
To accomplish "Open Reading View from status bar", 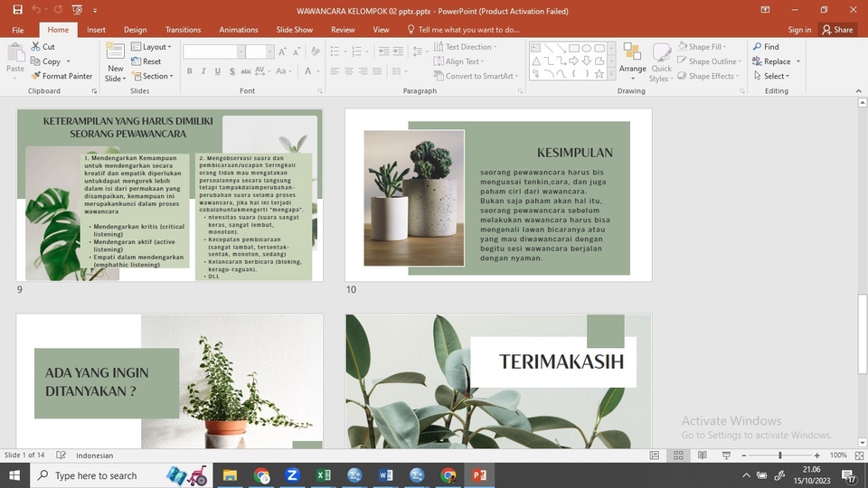I will coord(702,455).
